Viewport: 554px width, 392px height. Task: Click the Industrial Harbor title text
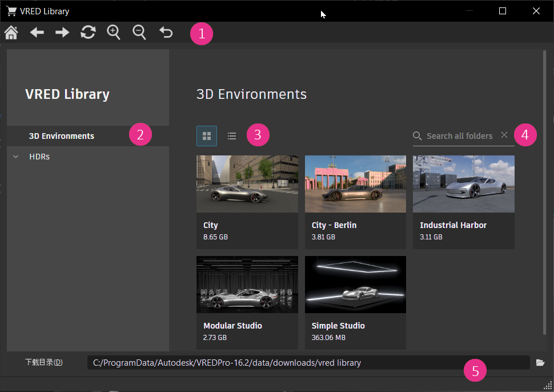pyautogui.click(x=453, y=225)
